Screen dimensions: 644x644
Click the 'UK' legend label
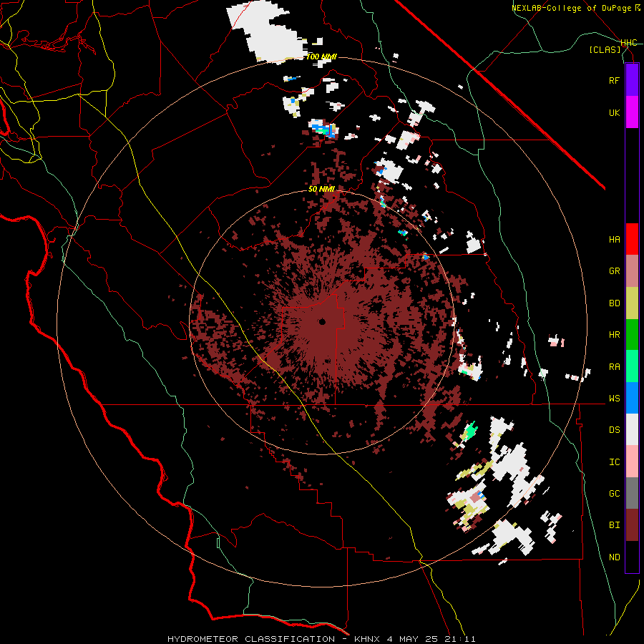click(x=614, y=112)
